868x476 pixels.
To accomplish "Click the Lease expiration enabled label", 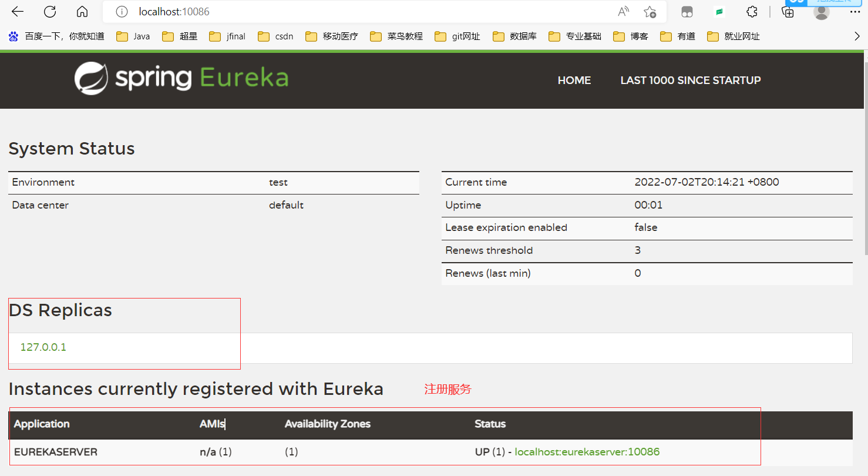I will click(x=506, y=227).
